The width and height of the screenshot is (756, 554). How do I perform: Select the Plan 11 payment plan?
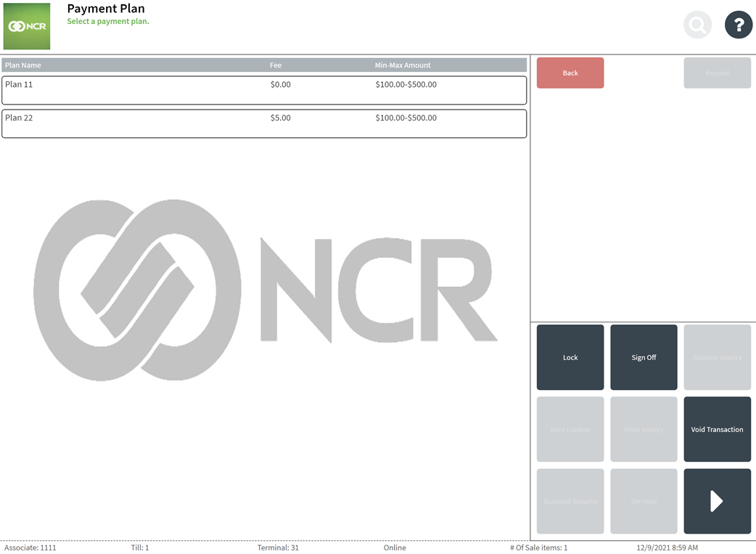coord(264,90)
